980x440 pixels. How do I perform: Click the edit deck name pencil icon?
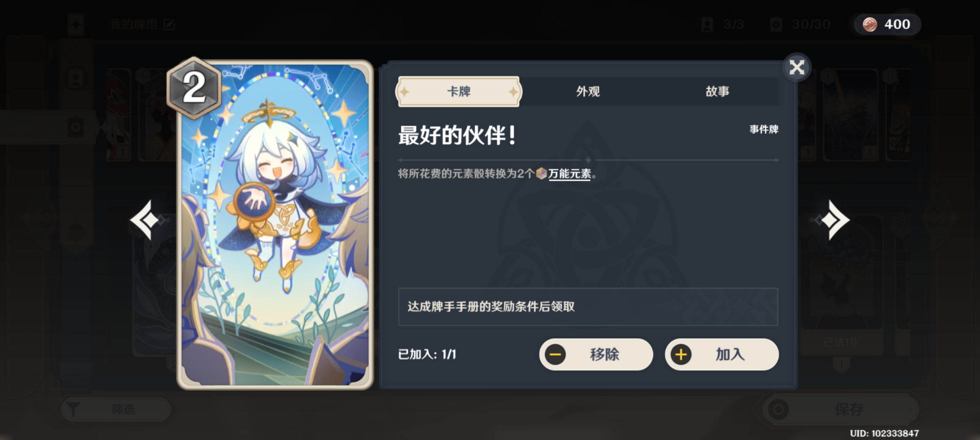point(169,25)
